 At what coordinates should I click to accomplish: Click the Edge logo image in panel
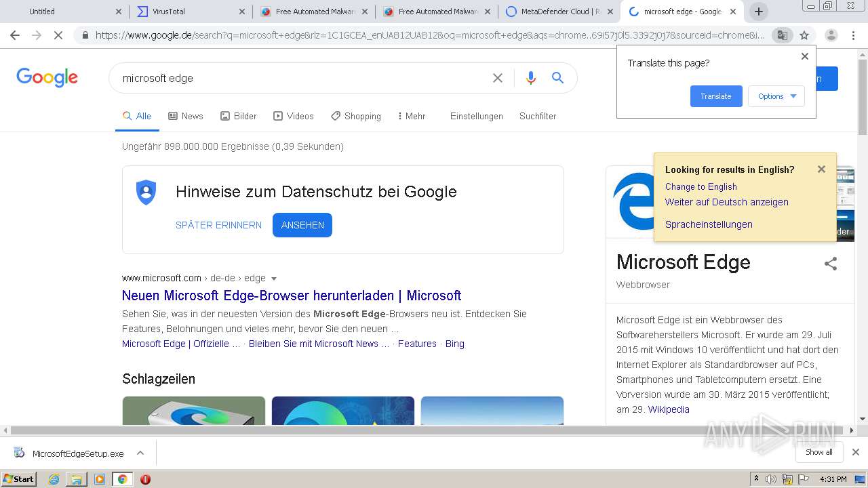[634, 202]
